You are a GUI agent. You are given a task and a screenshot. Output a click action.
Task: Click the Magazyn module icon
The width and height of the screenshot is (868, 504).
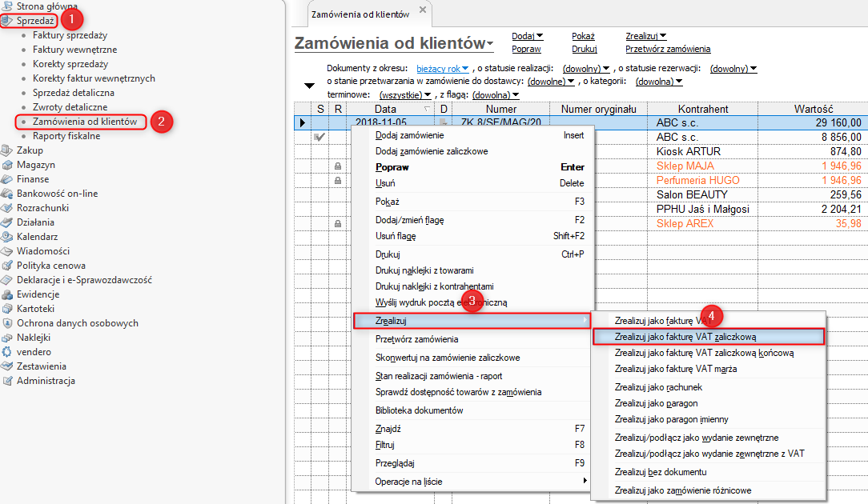coord(6,164)
